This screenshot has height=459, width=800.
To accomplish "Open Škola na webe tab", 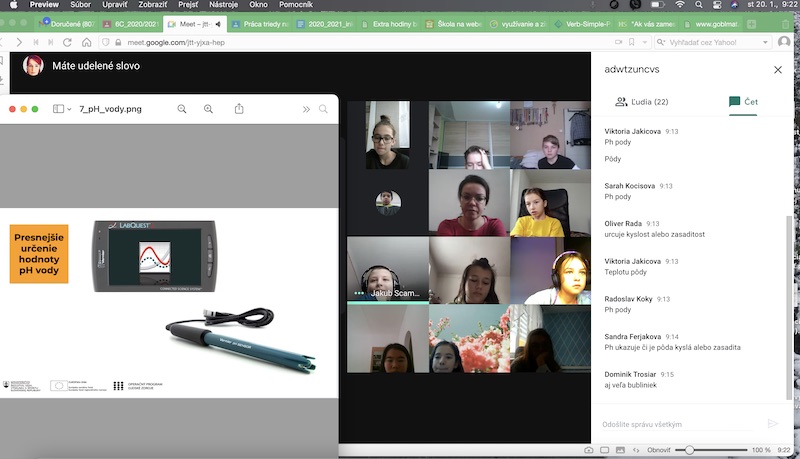I will 454,24.
